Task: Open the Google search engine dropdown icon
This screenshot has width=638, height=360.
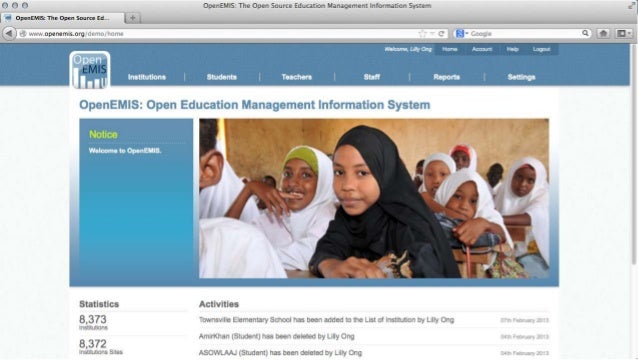Action: 462,33
